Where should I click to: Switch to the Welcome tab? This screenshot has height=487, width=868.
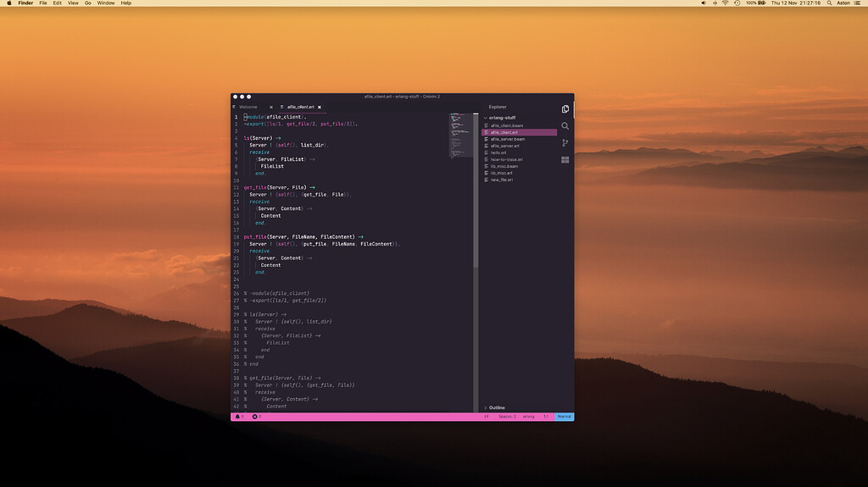click(248, 107)
